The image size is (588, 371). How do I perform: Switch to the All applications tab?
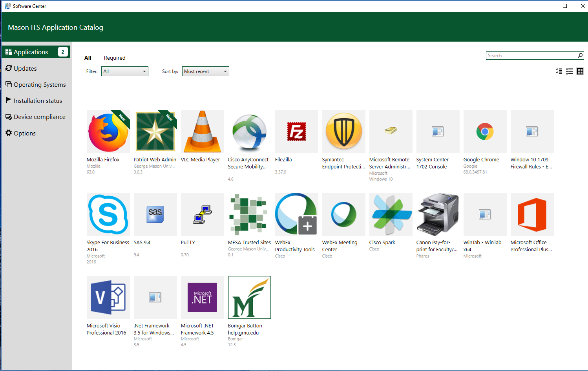pos(88,58)
